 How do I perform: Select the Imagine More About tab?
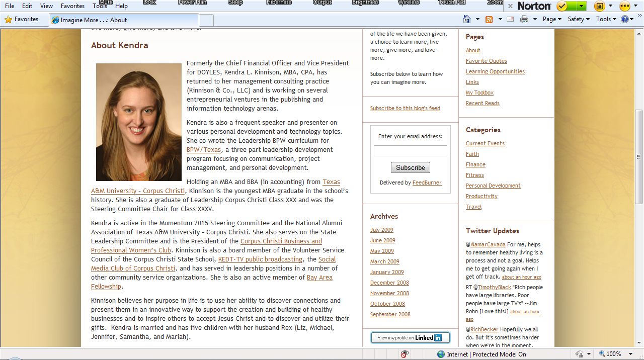[123, 20]
